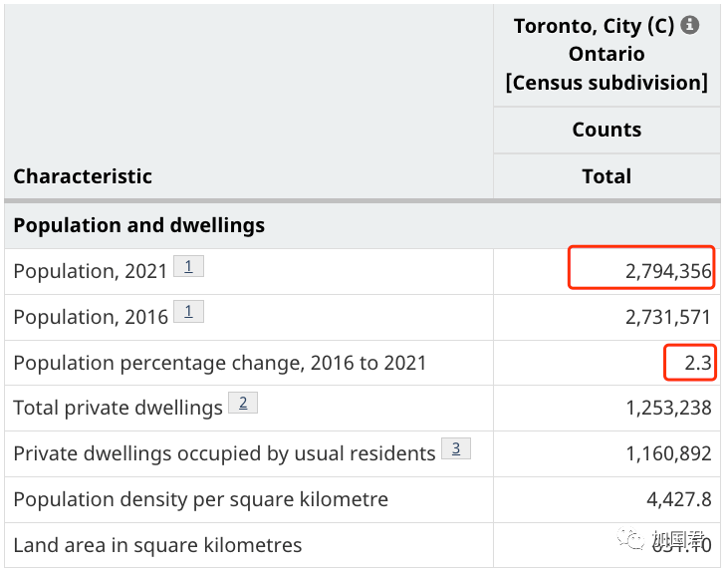Click the Population, 2021 row label
728x571 pixels.
(90, 271)
